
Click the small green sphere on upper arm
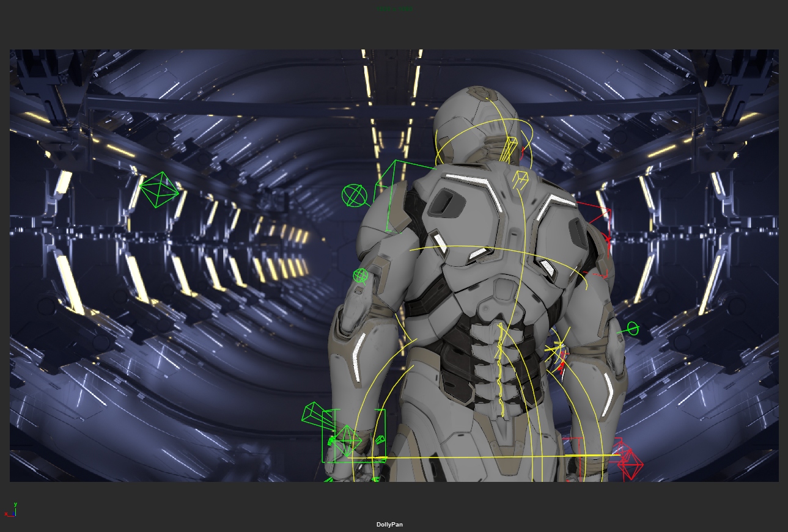tap(361, 276)
